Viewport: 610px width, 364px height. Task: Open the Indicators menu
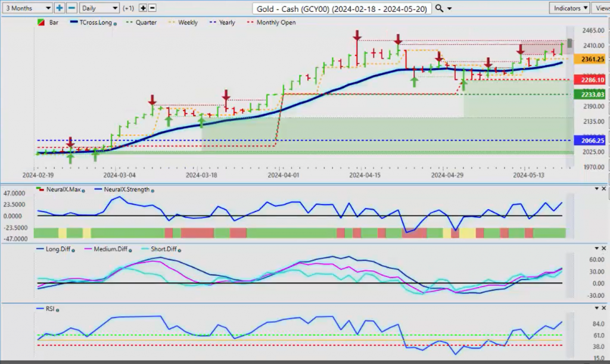[569, 8]
